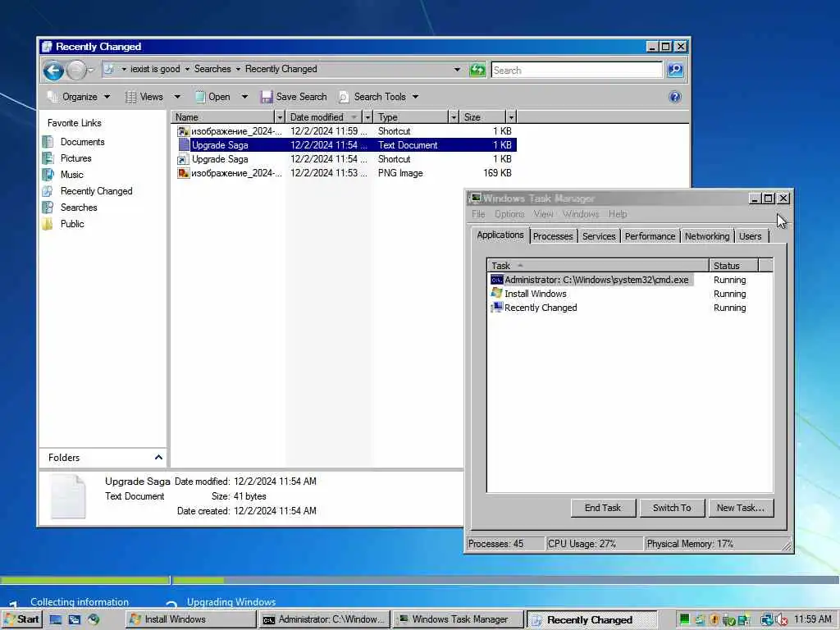
Task: Click the large file preview thumbnail
Action: coord(68,496)
